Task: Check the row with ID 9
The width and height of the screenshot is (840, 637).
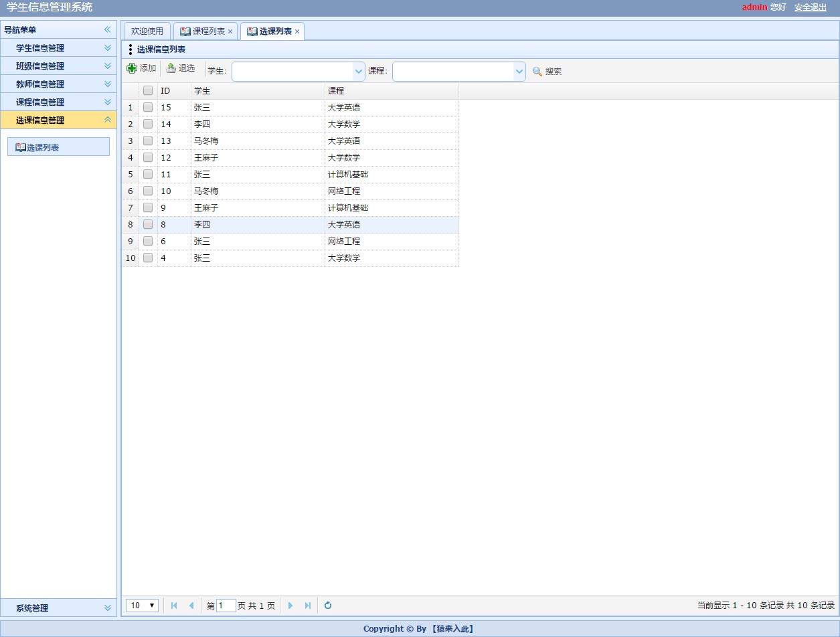Action: click(148, 207)
